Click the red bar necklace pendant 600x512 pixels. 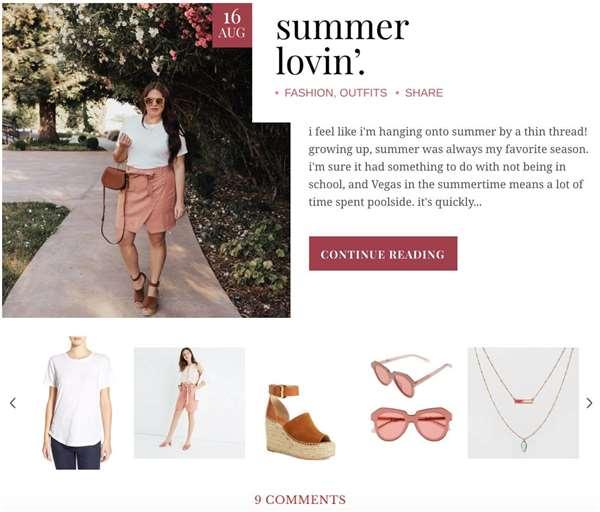524,401
